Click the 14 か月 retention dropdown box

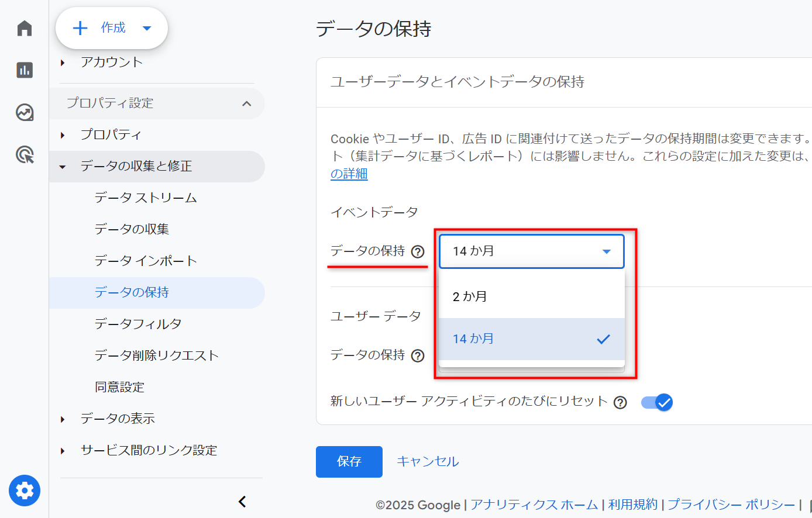(531, 251)
